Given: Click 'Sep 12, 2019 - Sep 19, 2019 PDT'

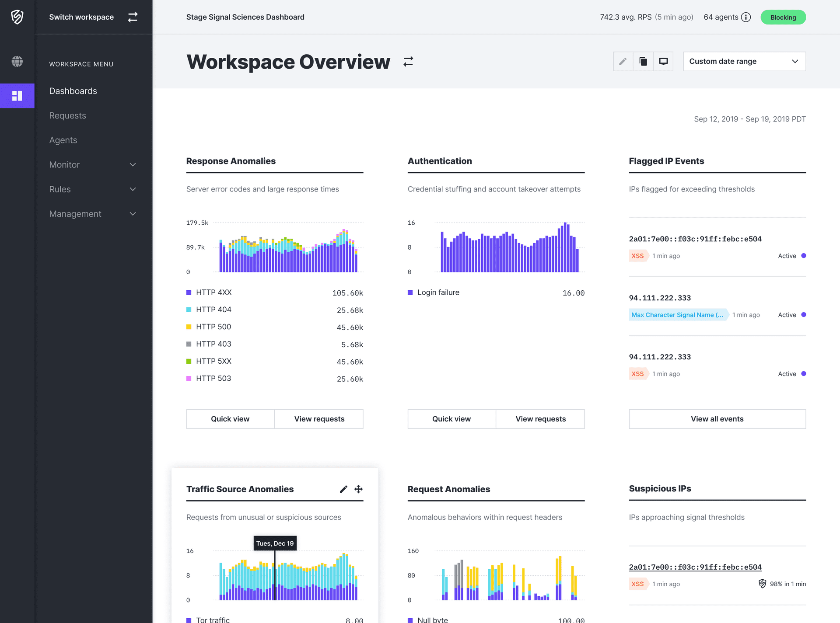Looking at the screenshot, I should point(750,119).
